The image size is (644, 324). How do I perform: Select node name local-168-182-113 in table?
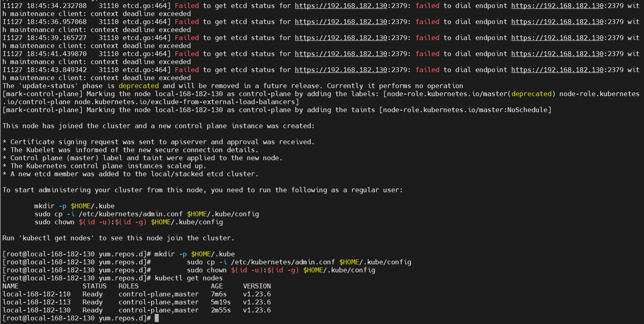pos(36,302)
